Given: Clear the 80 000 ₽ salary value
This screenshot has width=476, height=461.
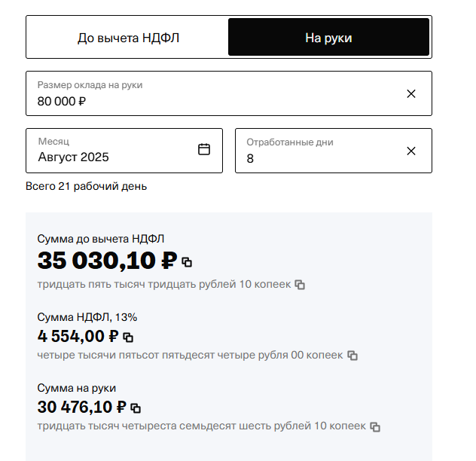Looking at the screenshot, I should point(411,93).
